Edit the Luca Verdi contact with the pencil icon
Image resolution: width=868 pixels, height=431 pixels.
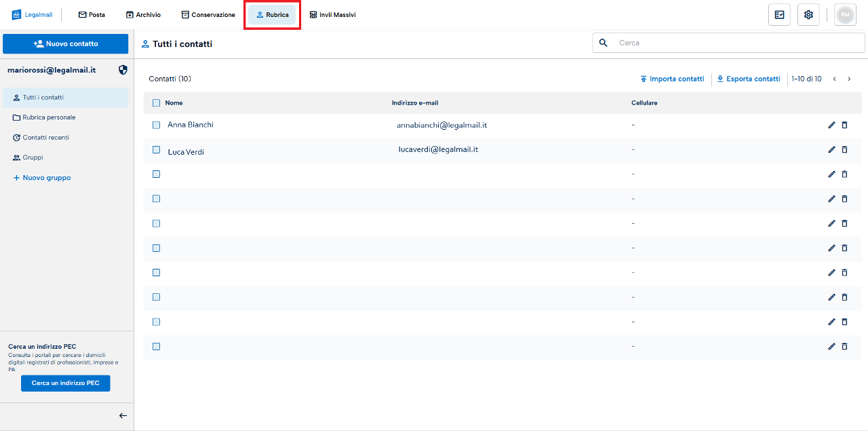[x=832, y=150]
